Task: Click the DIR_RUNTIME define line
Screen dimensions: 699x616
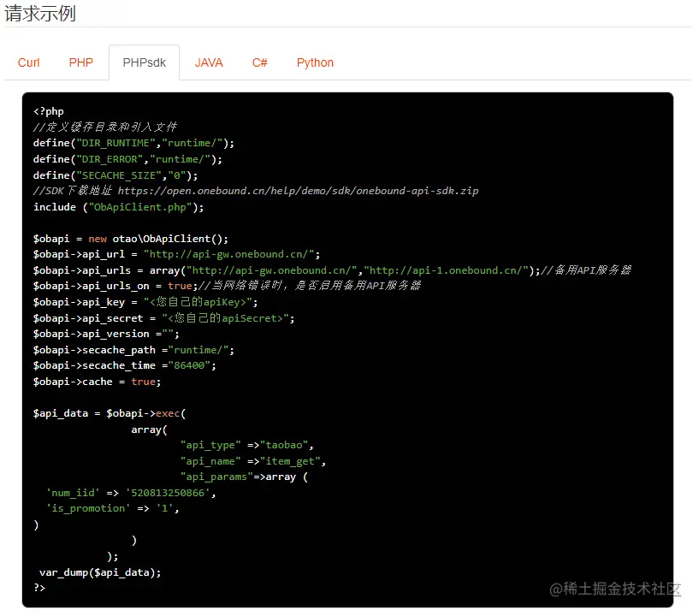Action: [133, 143]
